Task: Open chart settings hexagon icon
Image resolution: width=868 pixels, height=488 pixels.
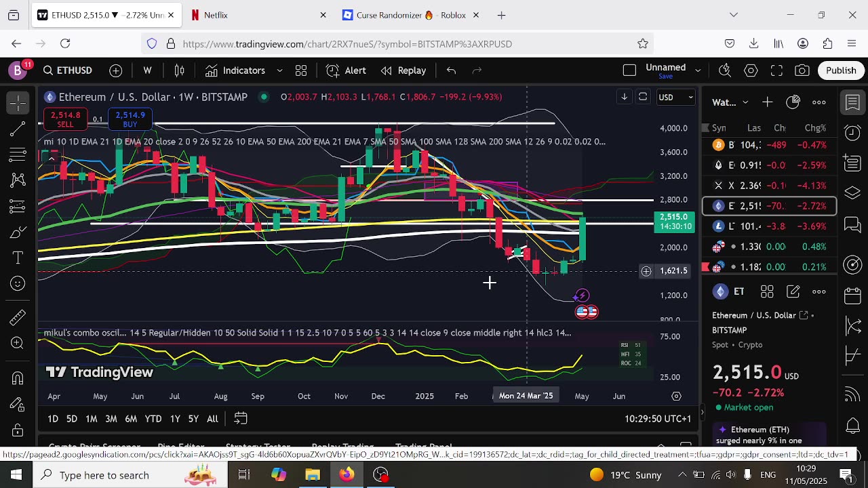Action: point(751,70)
